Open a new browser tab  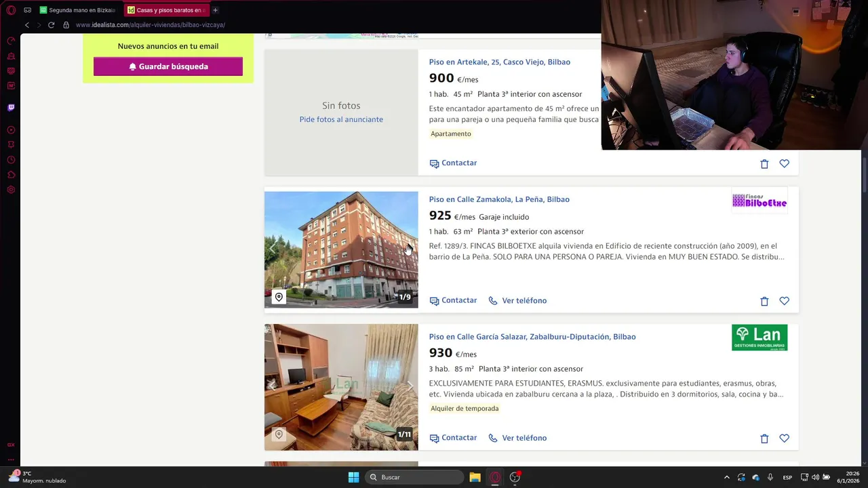(215, 10)
